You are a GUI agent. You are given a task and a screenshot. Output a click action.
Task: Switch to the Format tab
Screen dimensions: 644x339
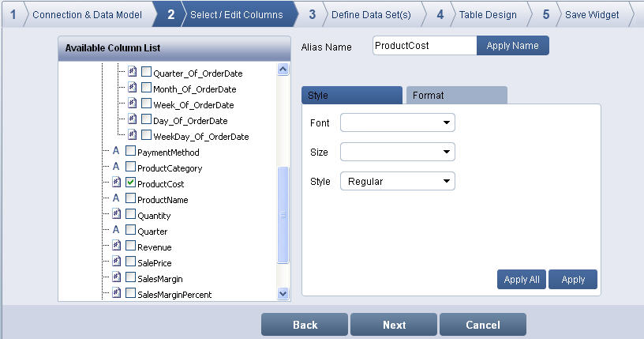tap(455, 96)
